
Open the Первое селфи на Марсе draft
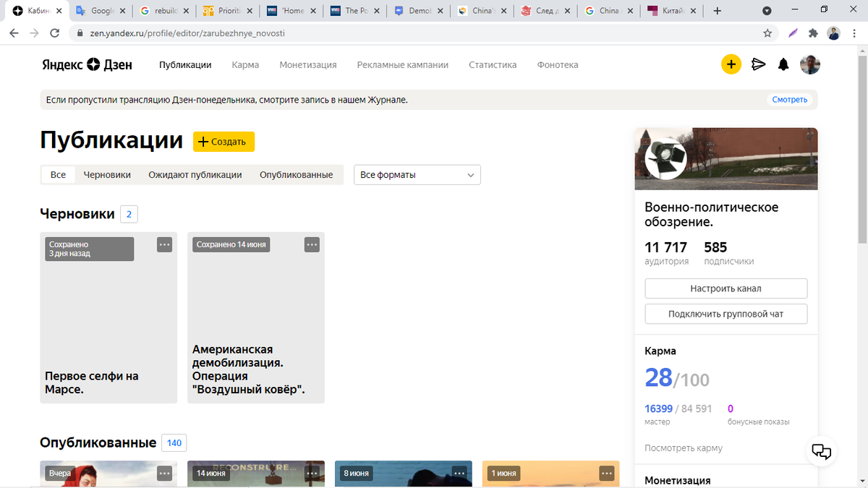click(x=109, y=317)
